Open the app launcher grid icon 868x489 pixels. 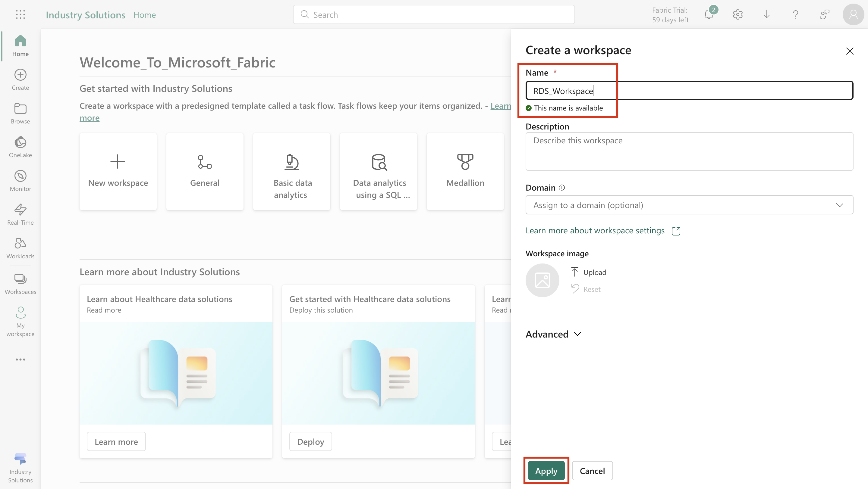20,14
